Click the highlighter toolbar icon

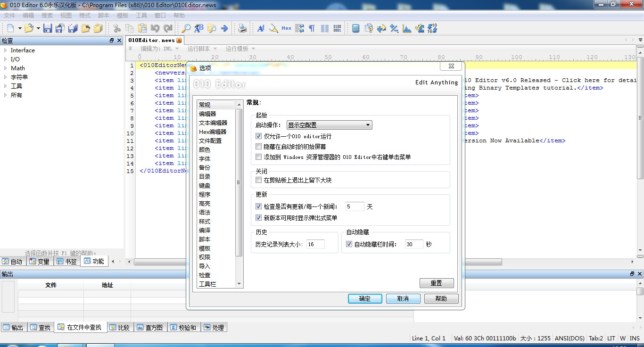coord(273,28)
